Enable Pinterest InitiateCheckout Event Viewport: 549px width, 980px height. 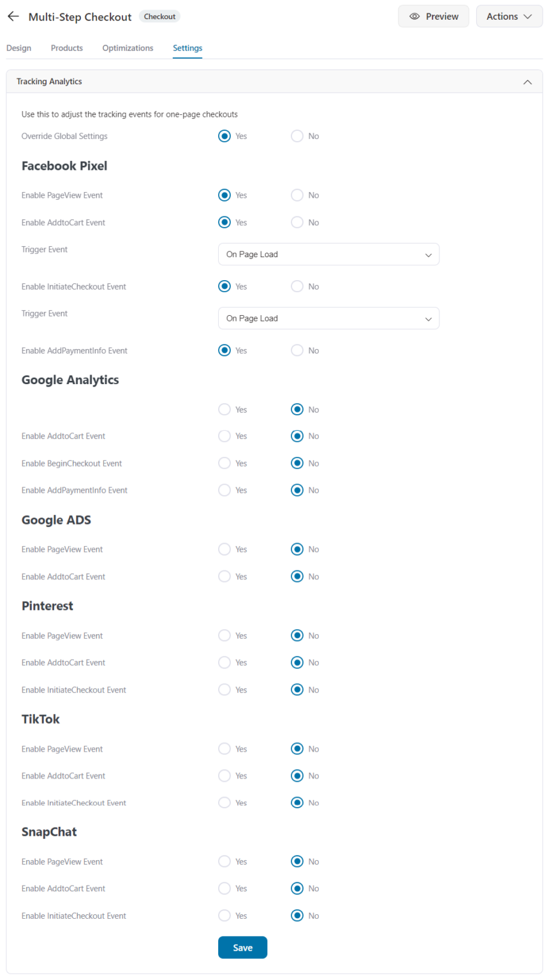224,690
